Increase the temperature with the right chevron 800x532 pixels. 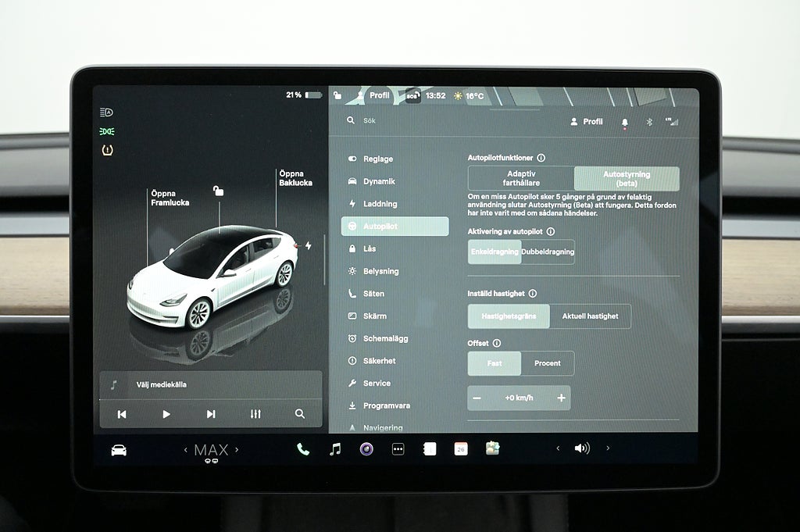click(237, 449)
